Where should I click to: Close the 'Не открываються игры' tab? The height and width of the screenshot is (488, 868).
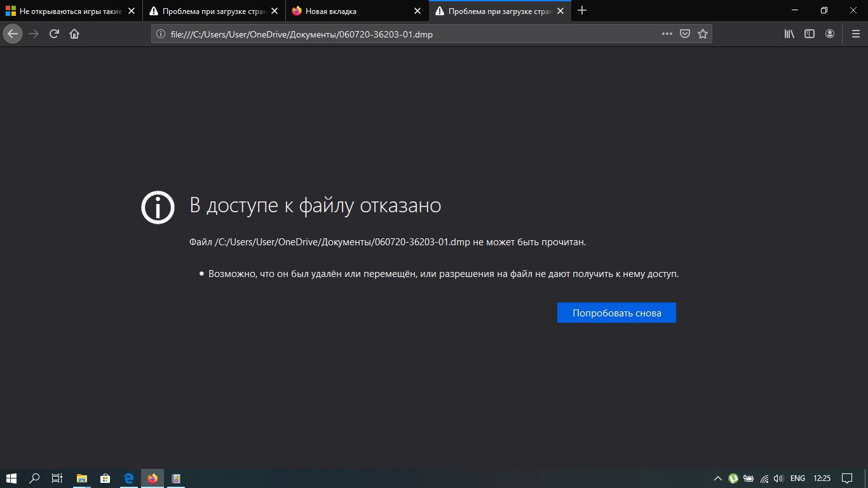[132, 11]
